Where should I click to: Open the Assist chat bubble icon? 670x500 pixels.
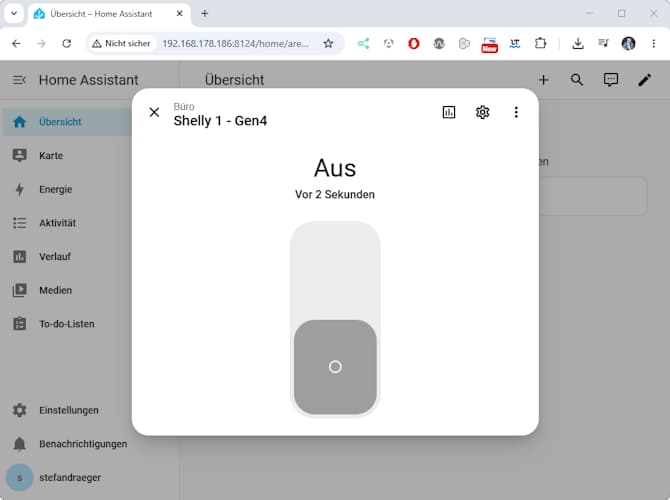(x=611, y=80)
